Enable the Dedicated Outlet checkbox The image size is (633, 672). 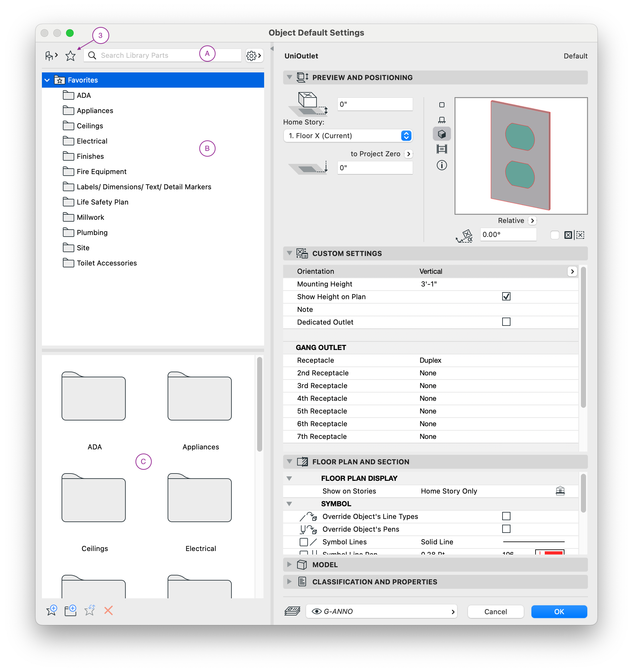506,322
